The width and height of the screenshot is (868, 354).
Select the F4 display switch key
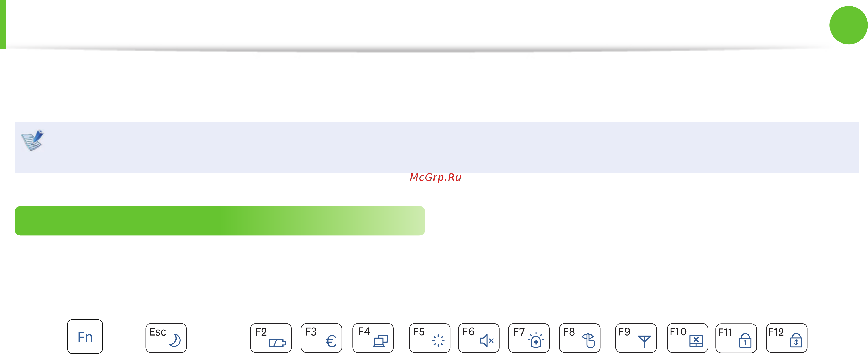click(x=373, y=338)
